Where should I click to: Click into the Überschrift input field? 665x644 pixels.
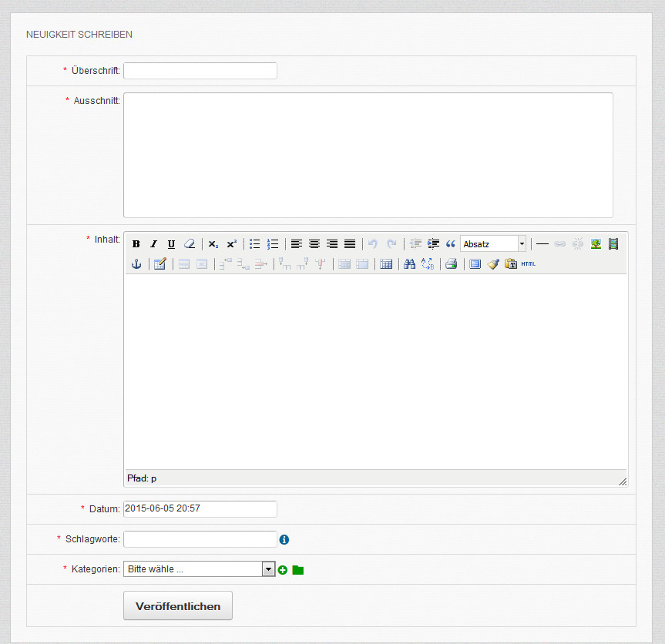click(x=200, y=71)
